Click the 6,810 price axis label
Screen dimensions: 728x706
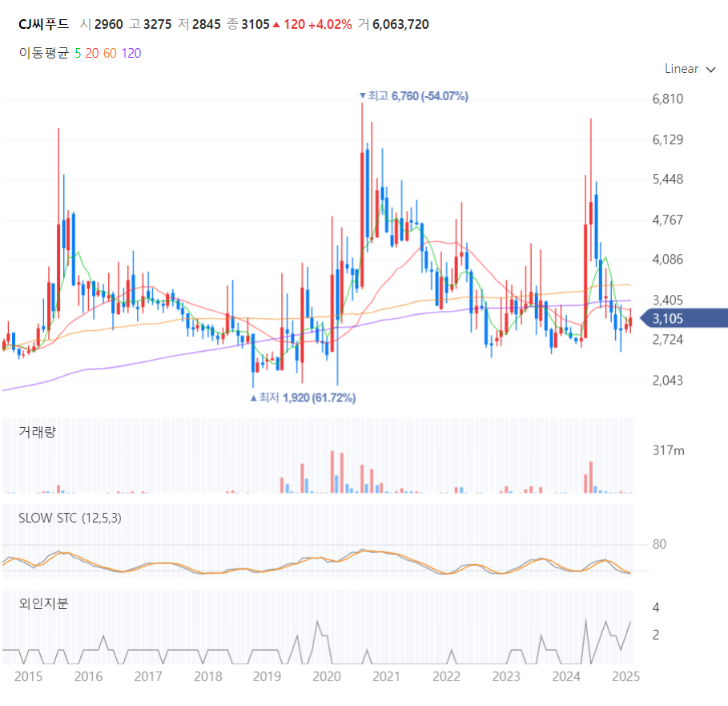tap(668, 99)
